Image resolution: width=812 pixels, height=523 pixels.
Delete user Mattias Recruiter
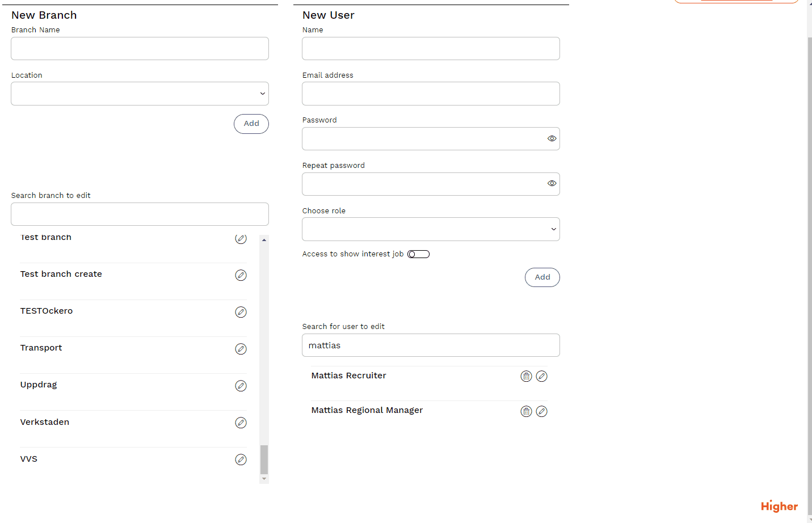point(526,376)
